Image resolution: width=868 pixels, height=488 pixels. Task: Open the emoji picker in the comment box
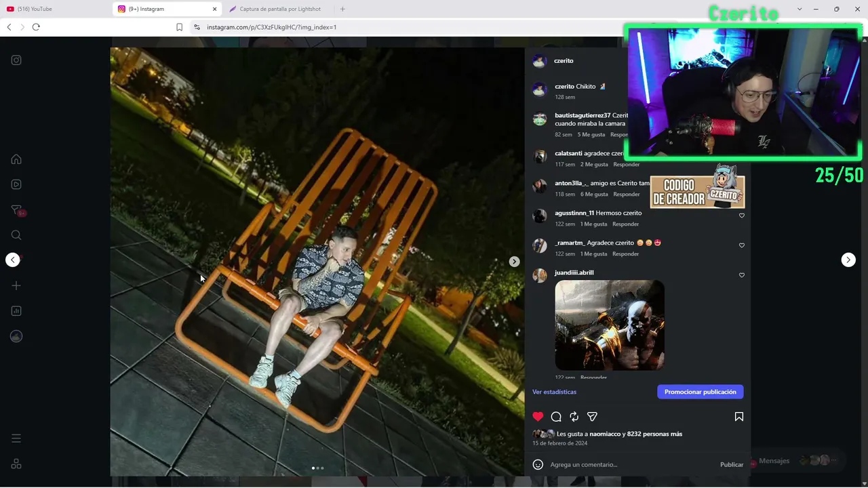(x=538, y=464)
